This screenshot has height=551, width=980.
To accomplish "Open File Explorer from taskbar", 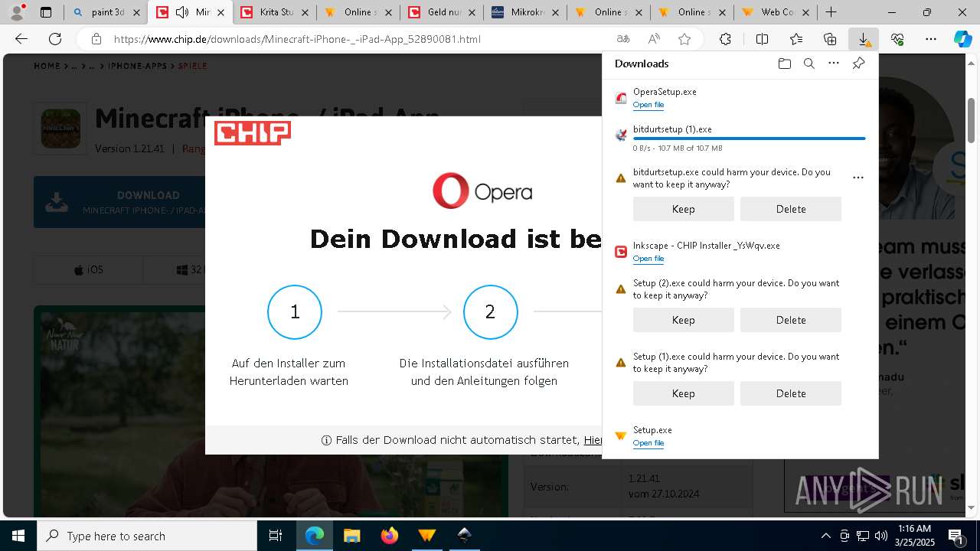I will pos(351,536).
